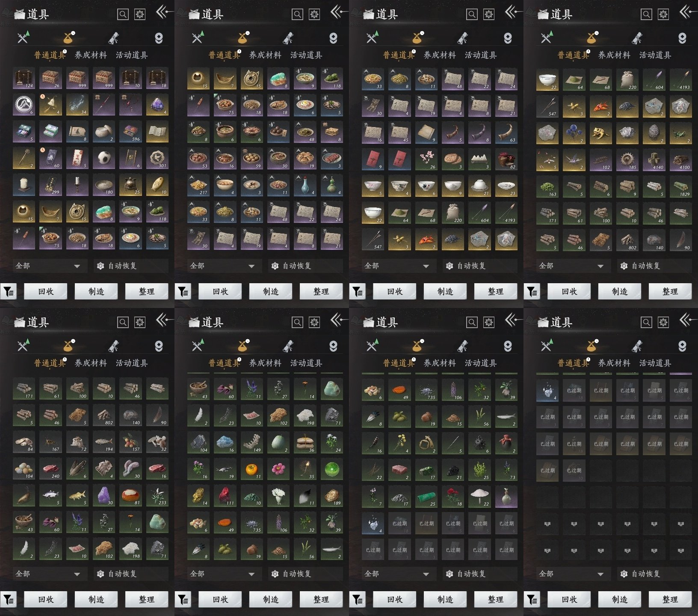Click crossed swords equipment icon in top-left panel

click(23, 38)
